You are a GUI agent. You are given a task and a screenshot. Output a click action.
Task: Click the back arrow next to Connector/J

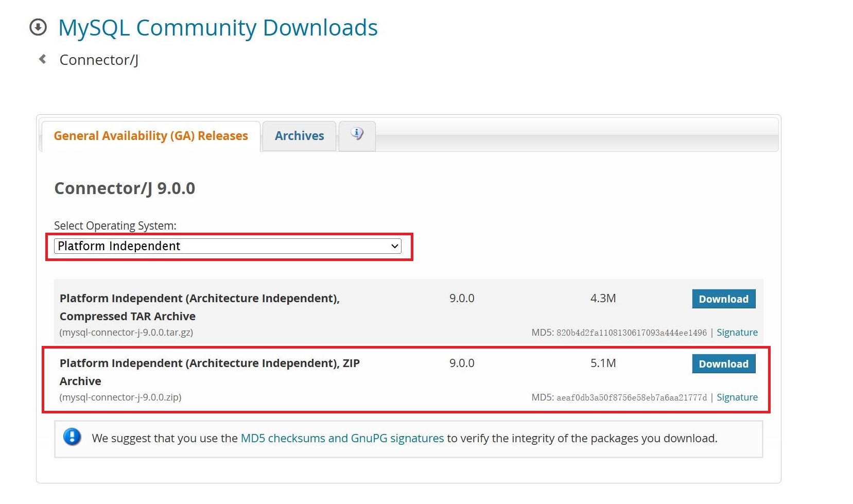(43, 60)
